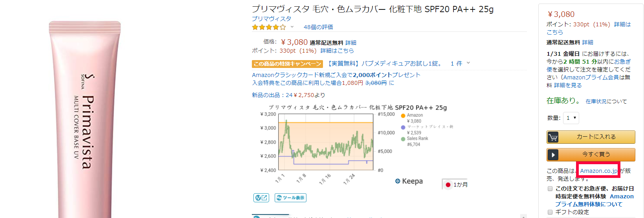Image resolution: width=644 pixels, height=218 pixels.
Task: Click the プリマヴィスタ brand link
Action: 272,19
